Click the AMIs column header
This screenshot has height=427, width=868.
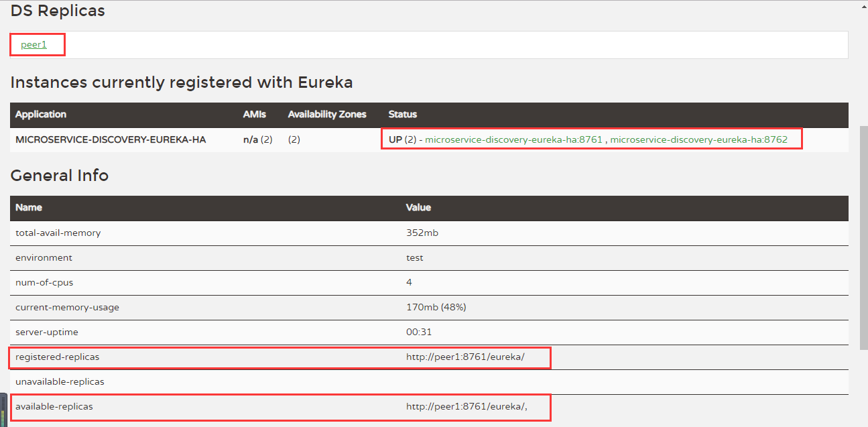pos(255,115)
